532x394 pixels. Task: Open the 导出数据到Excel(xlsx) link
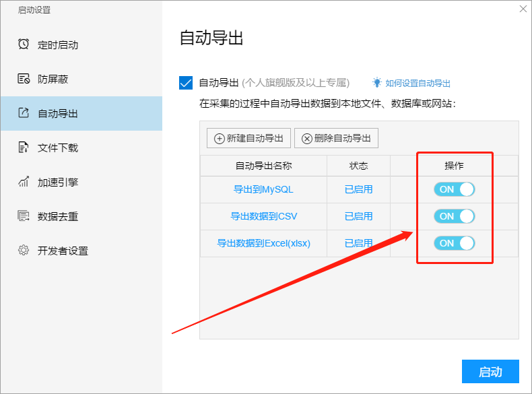click(x=263, y=243)
